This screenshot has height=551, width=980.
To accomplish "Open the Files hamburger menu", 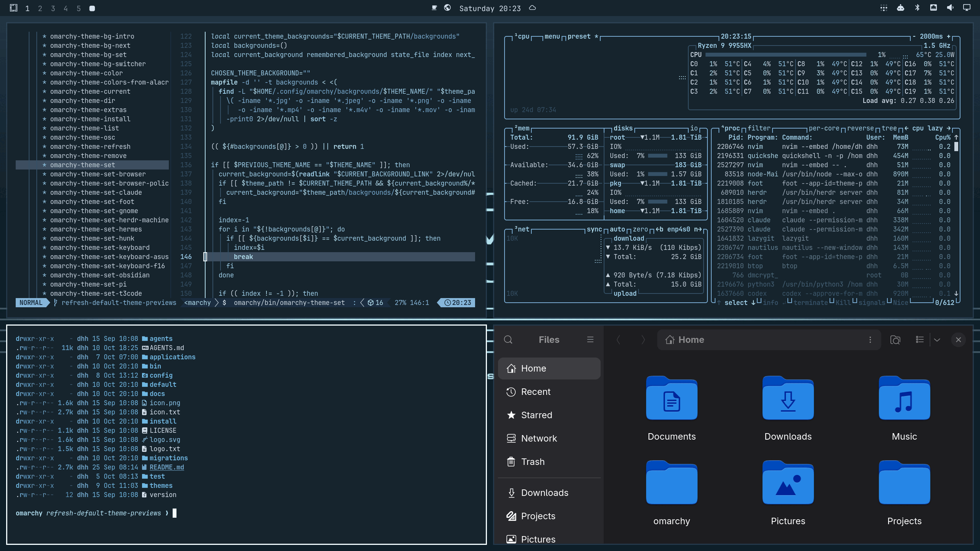I will 590,340.
